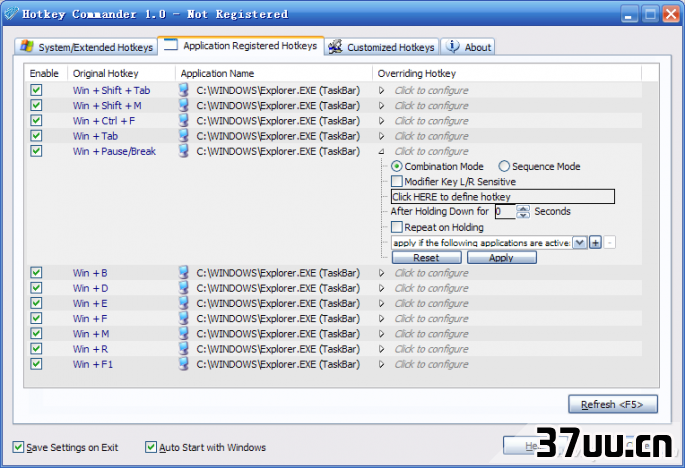The height and width of the screenshot is (468, 685).
Task: Collapse override settings for Win + Pause/Break
Action: [381, 152]
